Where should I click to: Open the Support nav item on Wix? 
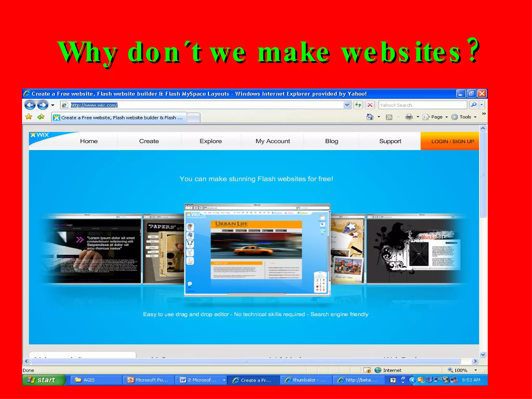pos(390,141)
